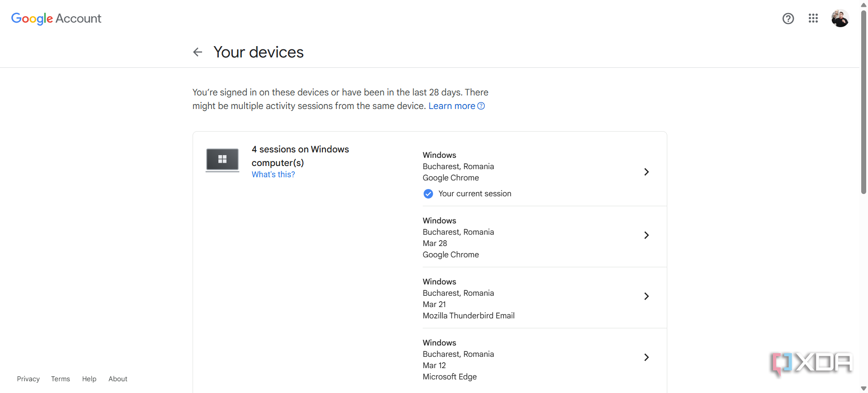The image size is (868, 393).
Task: Click the Your current session label
Action: click(x=475, y=194)
